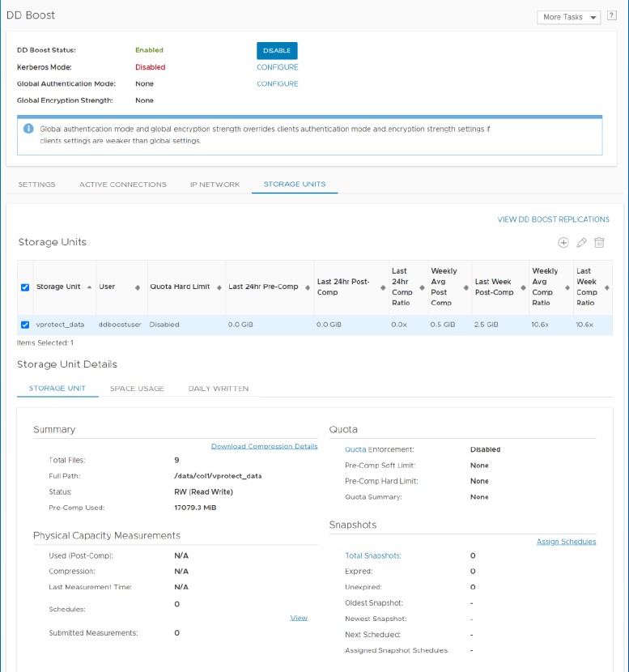The image size is (629, 672).
Task: Open the IP Network tab
Action: (x=215, y=185)
